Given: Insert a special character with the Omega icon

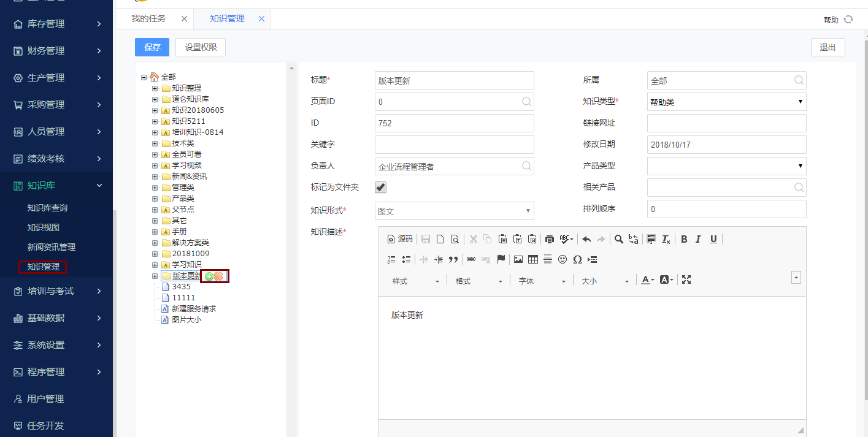Looking at the screenshot, I should click(577, 259).
